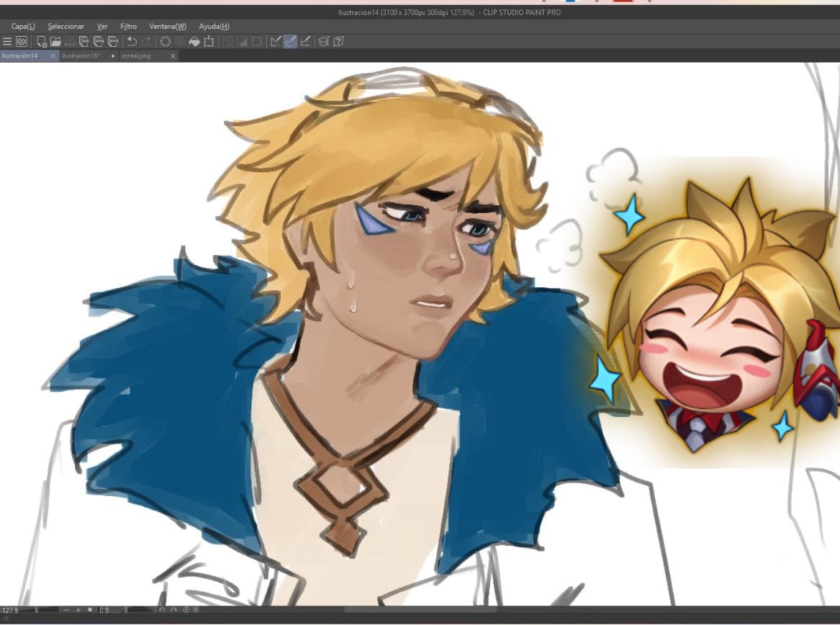The height and width of the screenshot is (625, 840).
Task: Toggle Snap to grid
Action: (305, 41)
